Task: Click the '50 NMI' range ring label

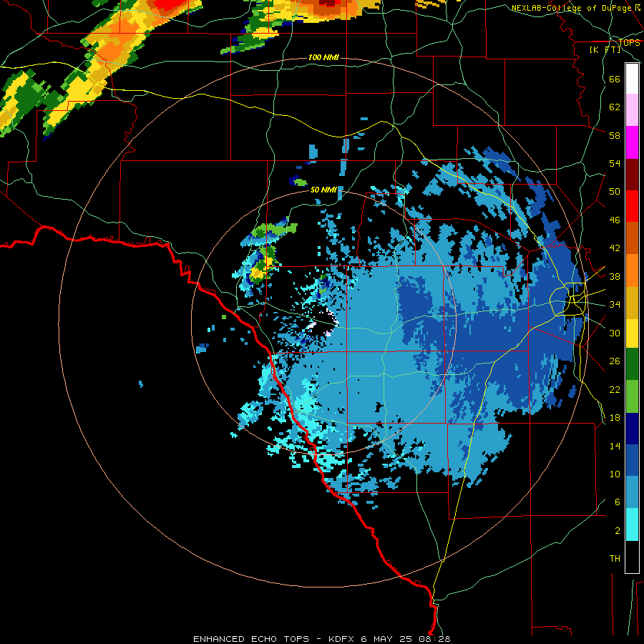Action: [323, 190]
